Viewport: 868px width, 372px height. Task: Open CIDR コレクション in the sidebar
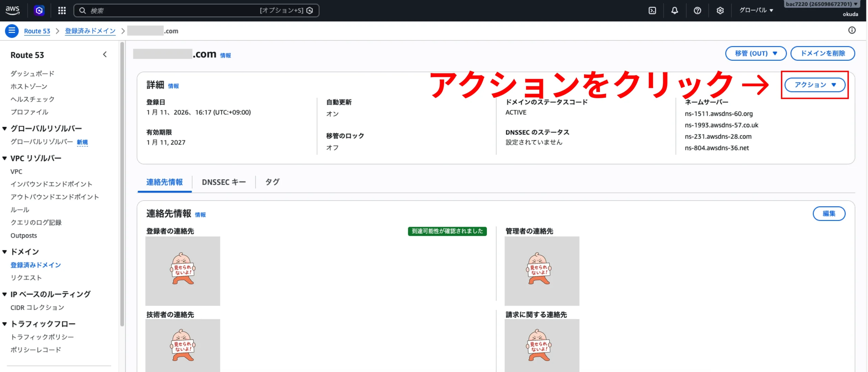37,308
